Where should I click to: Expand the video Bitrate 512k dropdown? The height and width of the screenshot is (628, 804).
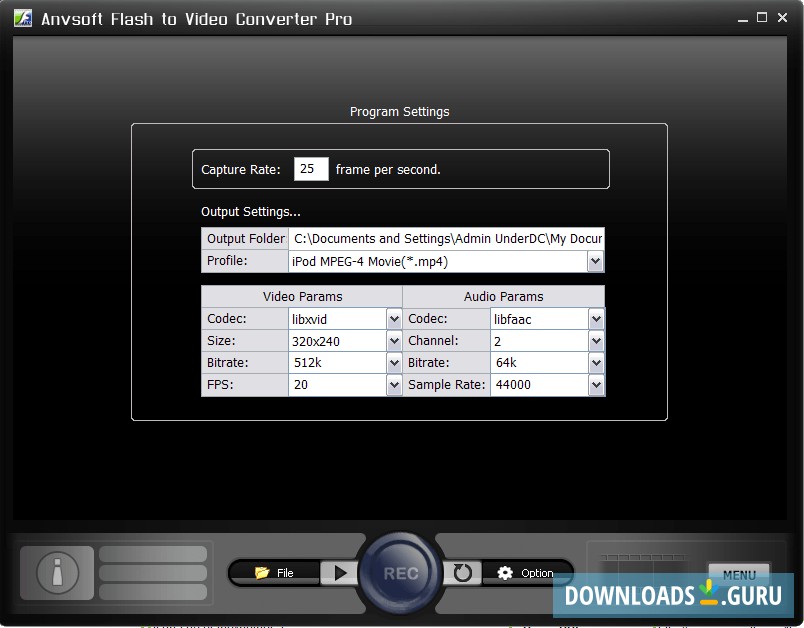click(x=394, y=363)
